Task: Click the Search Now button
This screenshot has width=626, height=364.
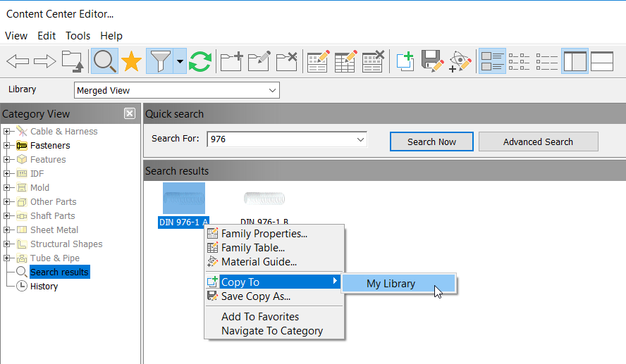Action: pyautogui.click(x=431, y=142)
